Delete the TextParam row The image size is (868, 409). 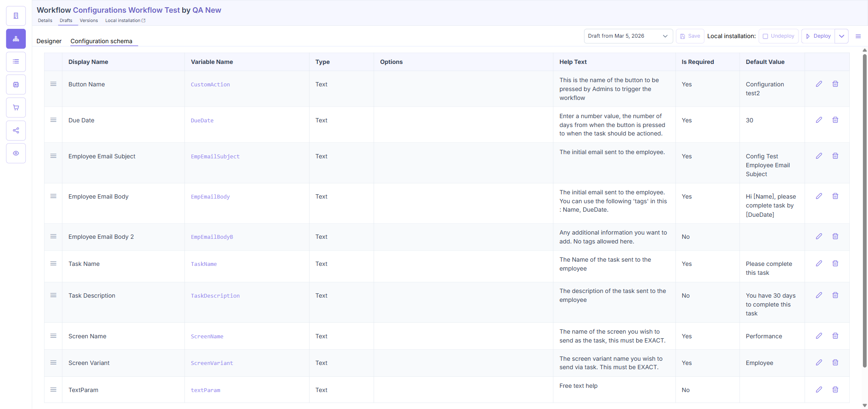835,390
